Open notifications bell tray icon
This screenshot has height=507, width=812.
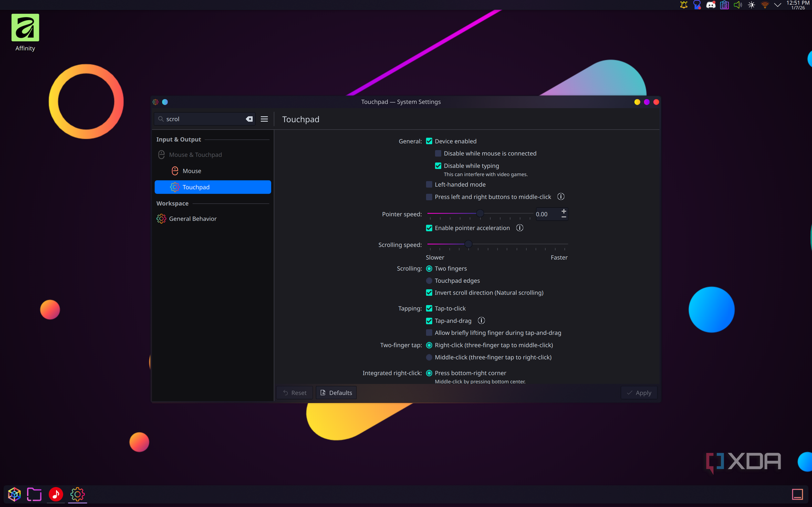(x=684, y=5)
